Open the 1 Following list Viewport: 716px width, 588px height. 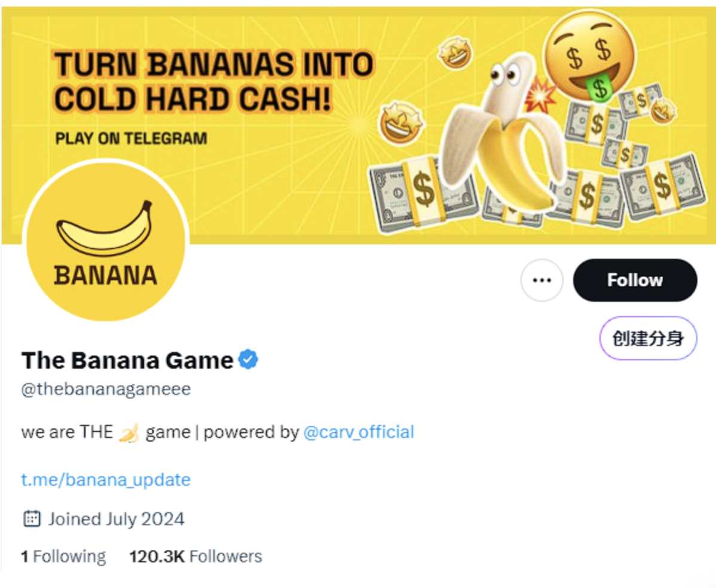point(63,556)
